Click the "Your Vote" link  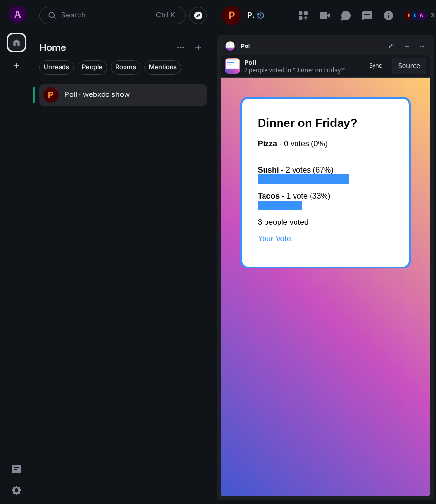tap(274, 238)
